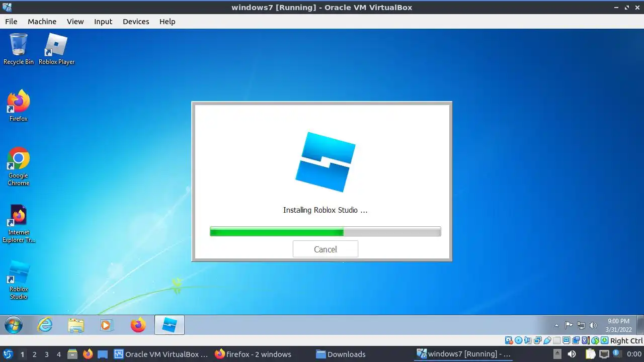
Task: Click VirtualBox recording indicator icon
Action: coord(576,340)
